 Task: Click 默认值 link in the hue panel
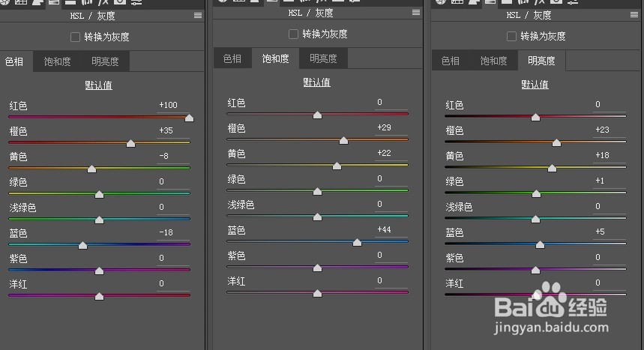pyautogui.click(x=98, y=85)
